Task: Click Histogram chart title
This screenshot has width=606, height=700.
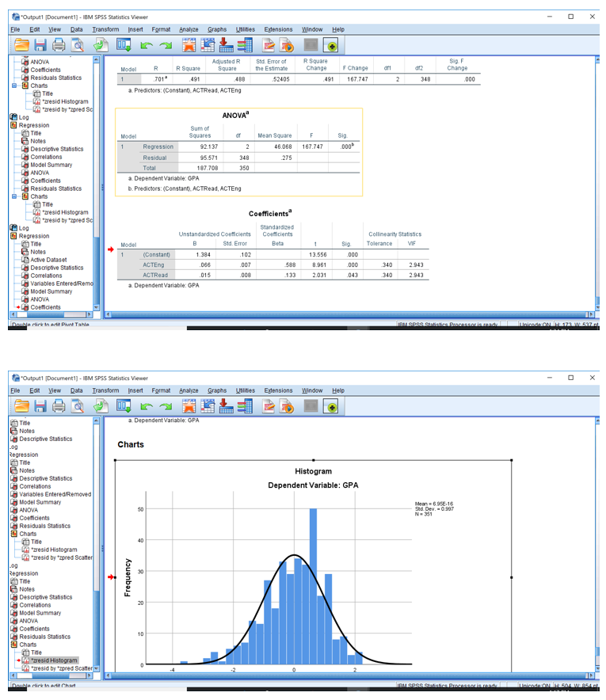Action: [313, 471]
